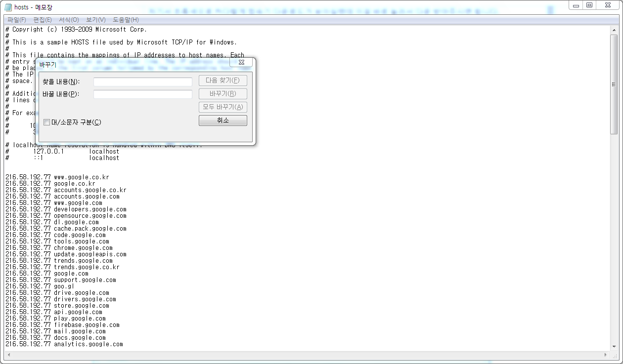Click the drive.google.com line

point(57,292)
